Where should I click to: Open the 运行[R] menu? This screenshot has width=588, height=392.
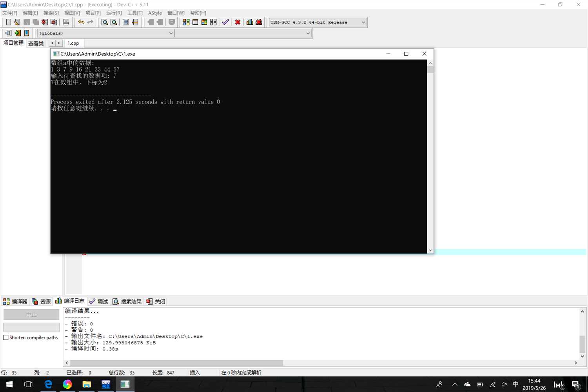click(x=114, y=13)
